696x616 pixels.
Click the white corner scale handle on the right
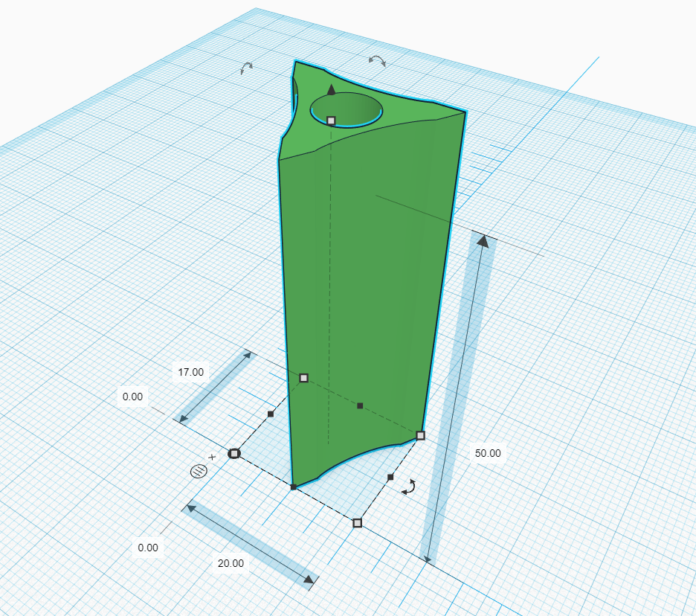pos(422,434)
